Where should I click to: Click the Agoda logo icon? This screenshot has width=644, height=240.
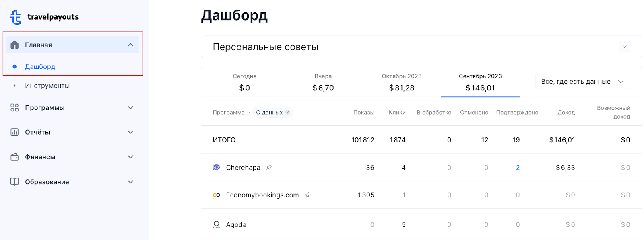pos(217,224)
